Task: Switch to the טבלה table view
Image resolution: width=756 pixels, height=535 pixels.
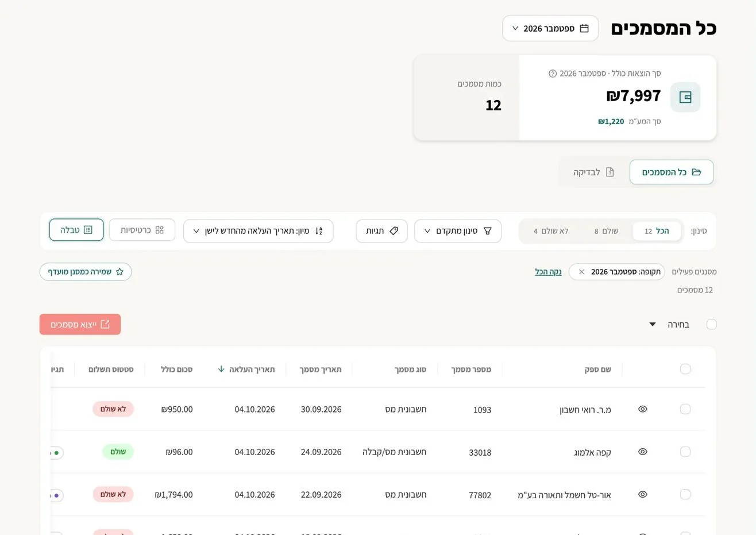Action: pyautogui.click(x=76, y=230)
